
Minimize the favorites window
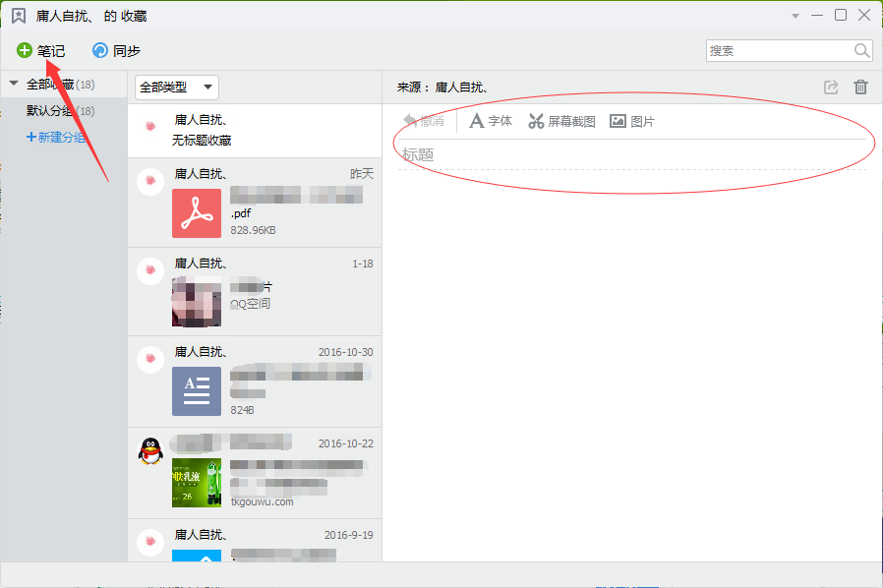[x=817, y=16]
